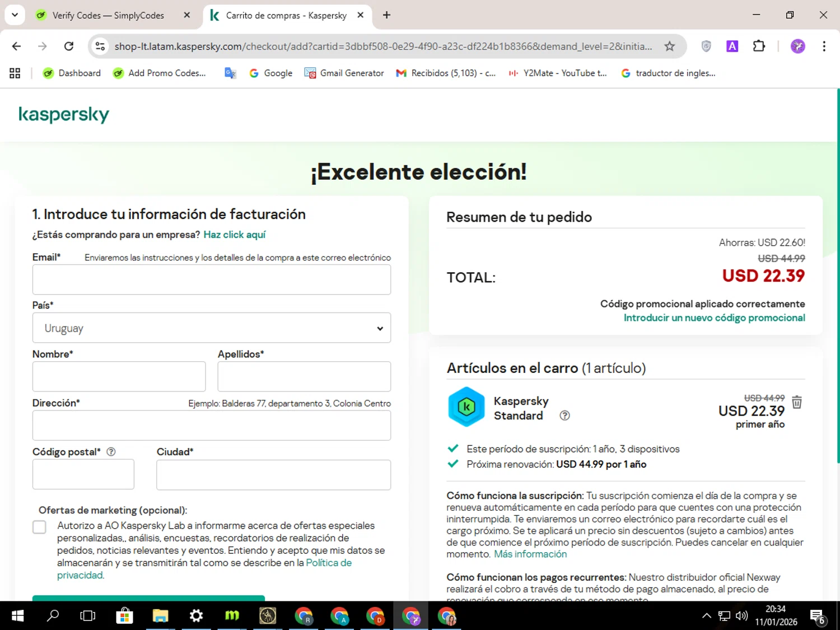Click the Kaspersky logo

tap(64, 115)
